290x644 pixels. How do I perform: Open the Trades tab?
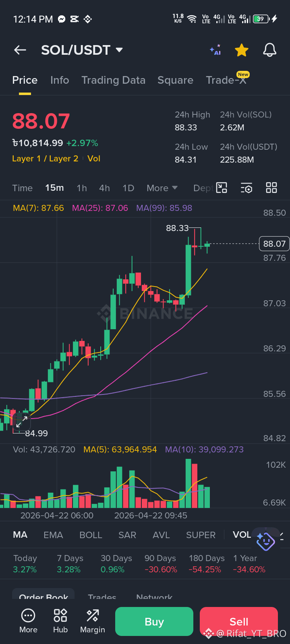click(102, 597)
